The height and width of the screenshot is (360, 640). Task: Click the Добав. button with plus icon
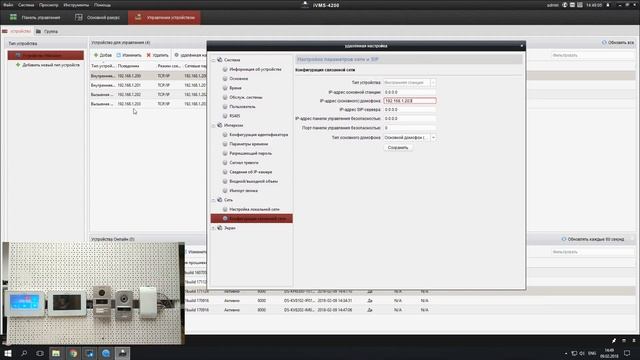(102, 55)
